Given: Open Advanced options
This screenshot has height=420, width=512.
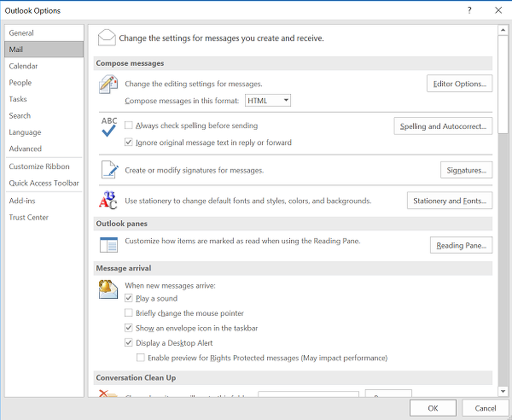Looking at the screenshot, I should [x=44, y=149].
